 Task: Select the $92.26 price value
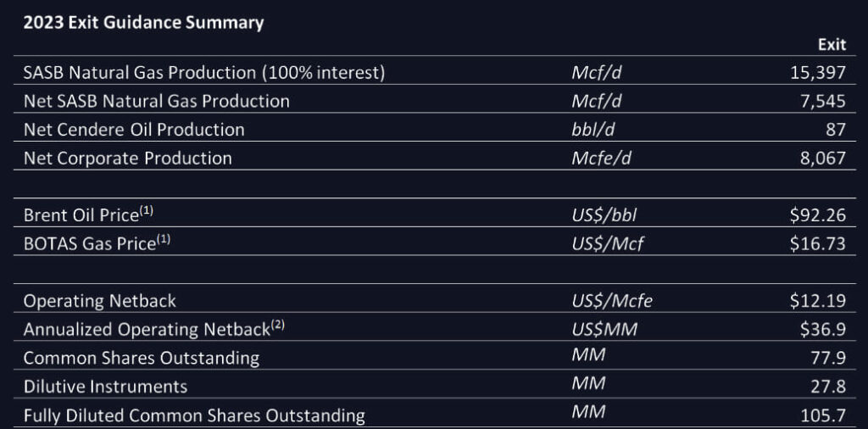(818, 214)
